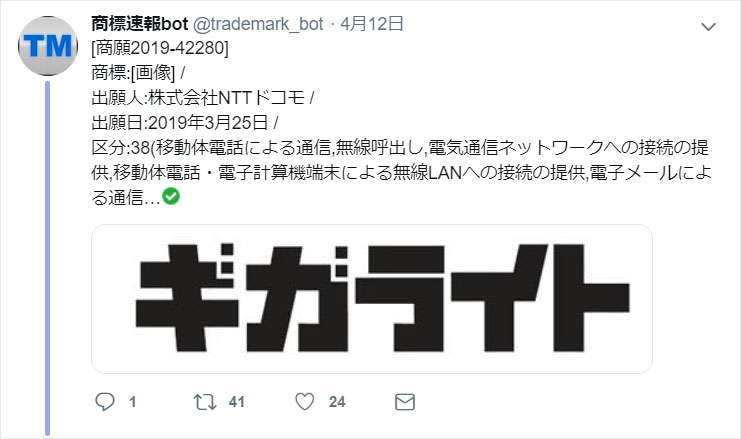Open tweet permalink dated 4月12日
Image resolution: width=741 pixels, height=439 pixels.
click(x=372, y=23)
